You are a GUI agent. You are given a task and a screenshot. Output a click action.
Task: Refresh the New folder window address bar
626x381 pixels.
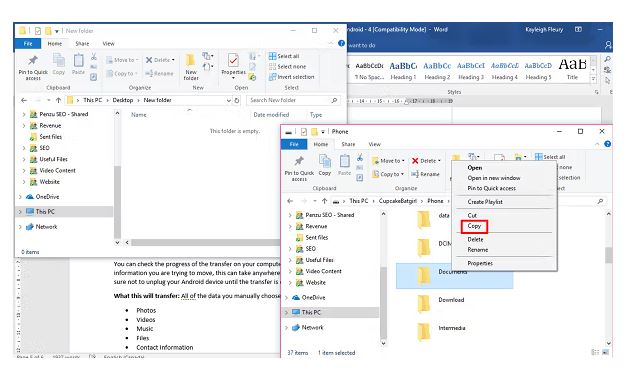click(237, 100)
